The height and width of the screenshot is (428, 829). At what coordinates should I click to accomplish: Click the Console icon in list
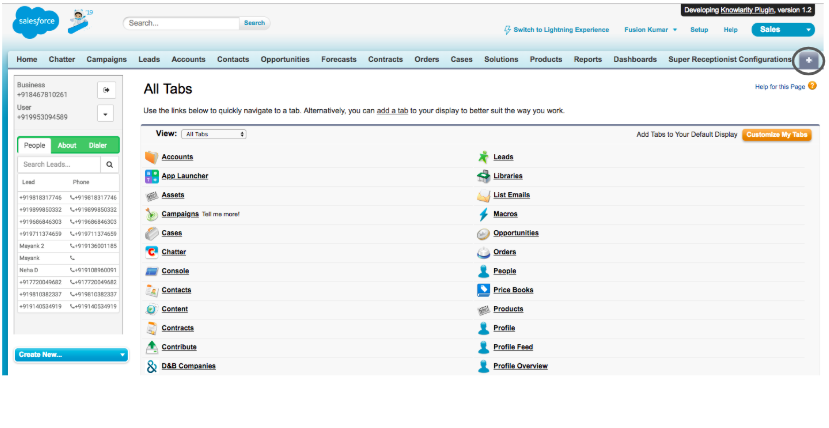pos(152,271)
